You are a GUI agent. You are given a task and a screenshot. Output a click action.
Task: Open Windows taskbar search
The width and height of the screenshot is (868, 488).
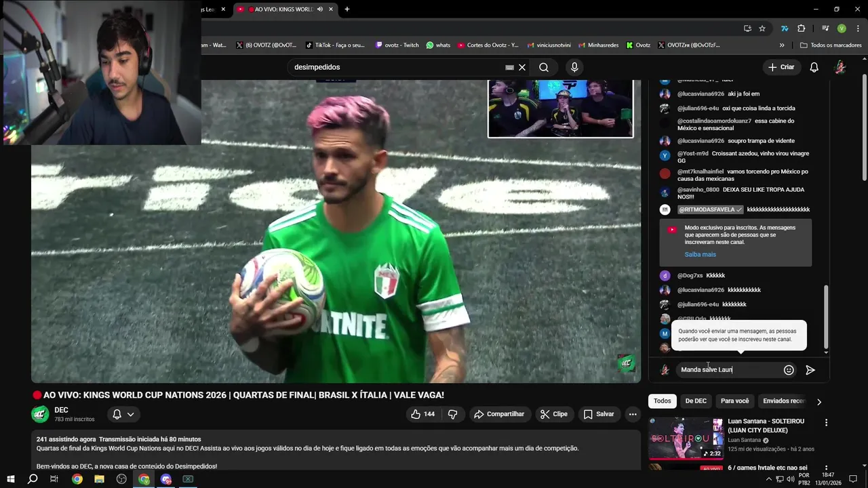pyautogui.click(x=33, y=479)
